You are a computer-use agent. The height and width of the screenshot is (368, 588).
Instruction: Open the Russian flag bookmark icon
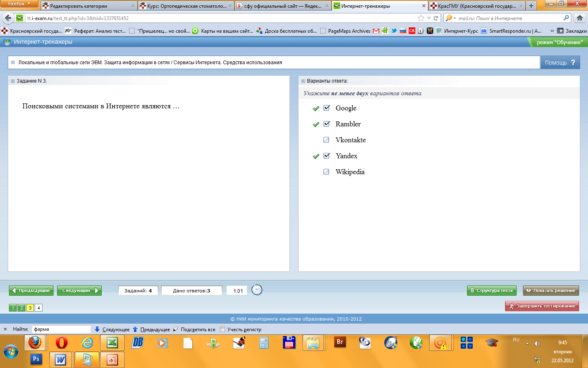pyautogui.click(x=403, y=31)
